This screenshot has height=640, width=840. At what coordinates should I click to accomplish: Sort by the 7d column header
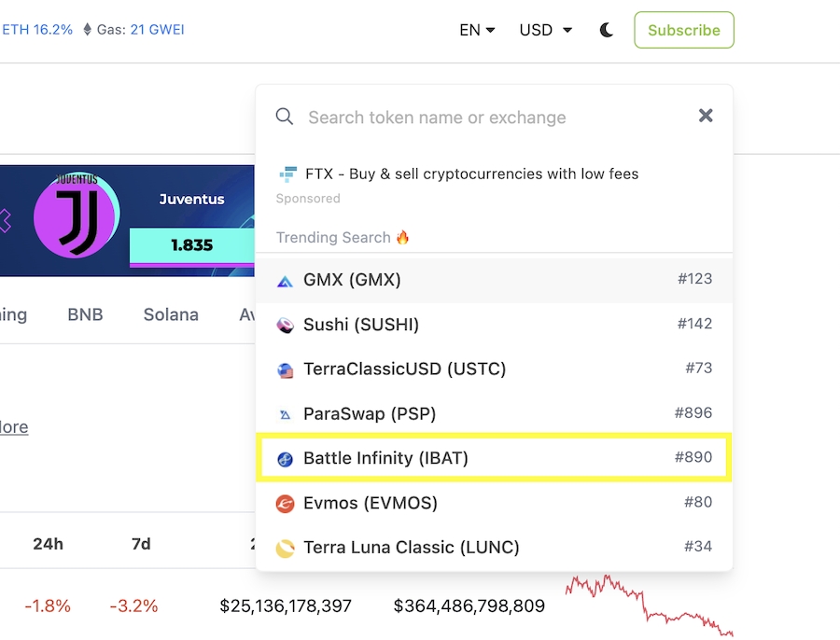[x=142, y=544]
